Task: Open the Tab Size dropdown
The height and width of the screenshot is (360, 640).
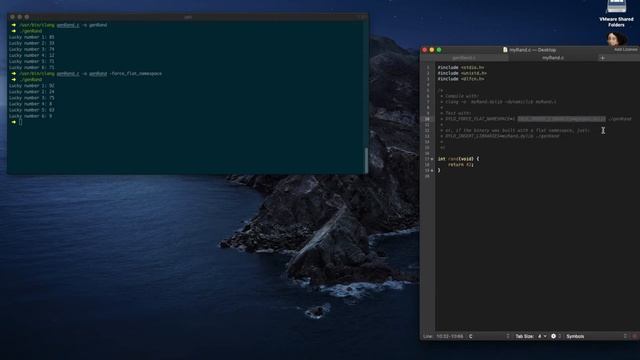Action: point(531,336)
